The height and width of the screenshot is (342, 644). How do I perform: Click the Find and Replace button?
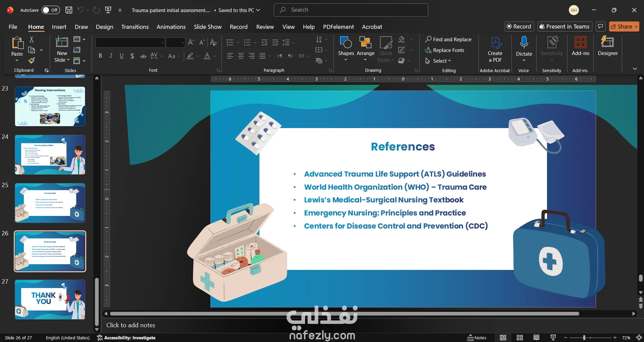point(448,40)
